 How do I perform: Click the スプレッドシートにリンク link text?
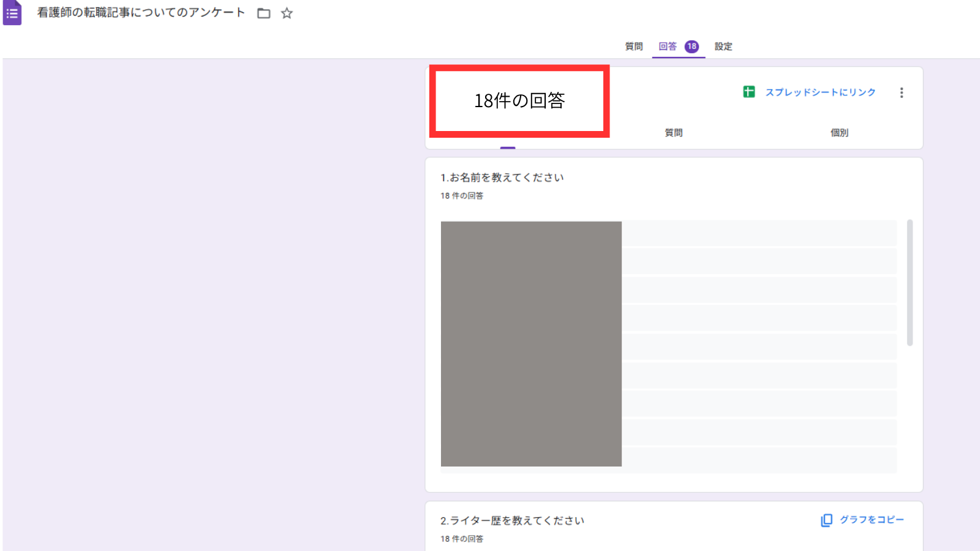pyautogui.click(x=820, y=92)
